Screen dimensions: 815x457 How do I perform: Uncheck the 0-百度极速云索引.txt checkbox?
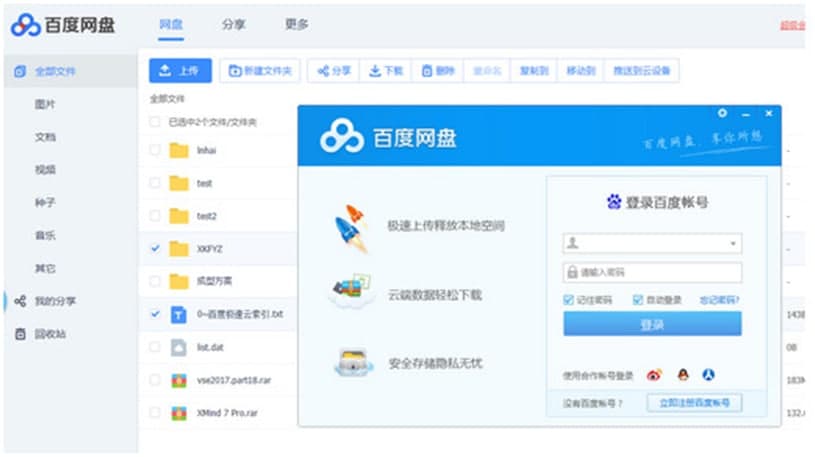[154, 314]
